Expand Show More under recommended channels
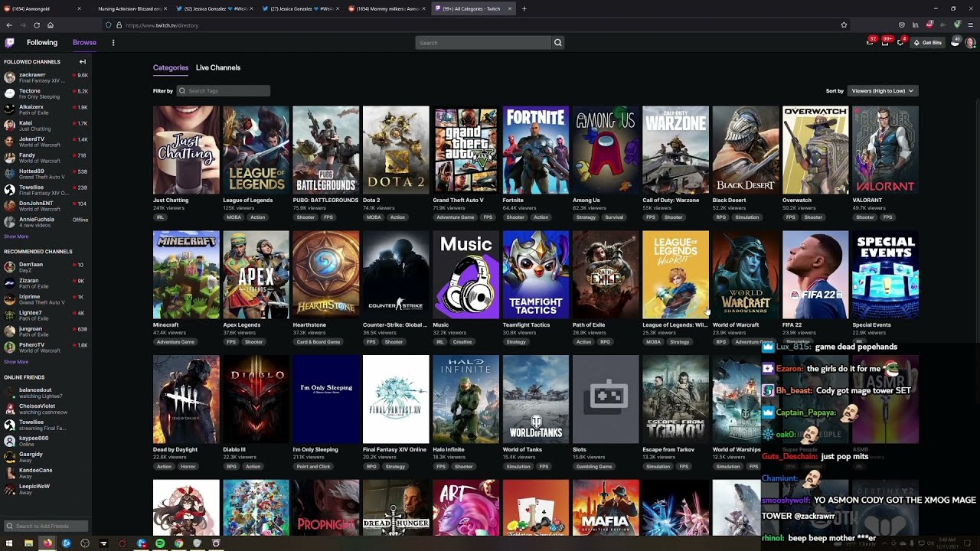Screen dimensions: 980x551 (x=16, y=362)
